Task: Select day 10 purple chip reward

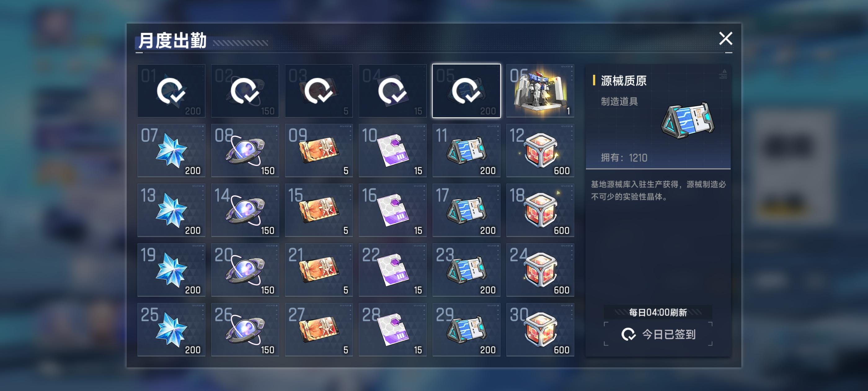Action: click(x=392, y=151)
